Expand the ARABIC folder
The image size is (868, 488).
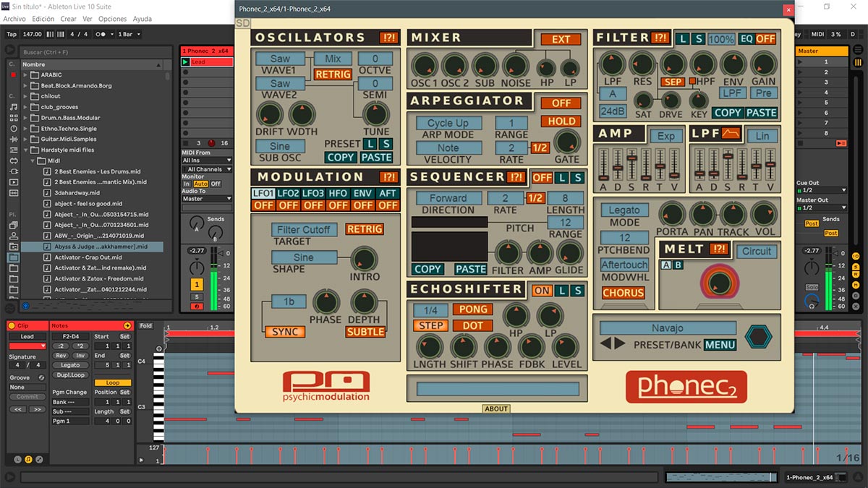[25, 74]
